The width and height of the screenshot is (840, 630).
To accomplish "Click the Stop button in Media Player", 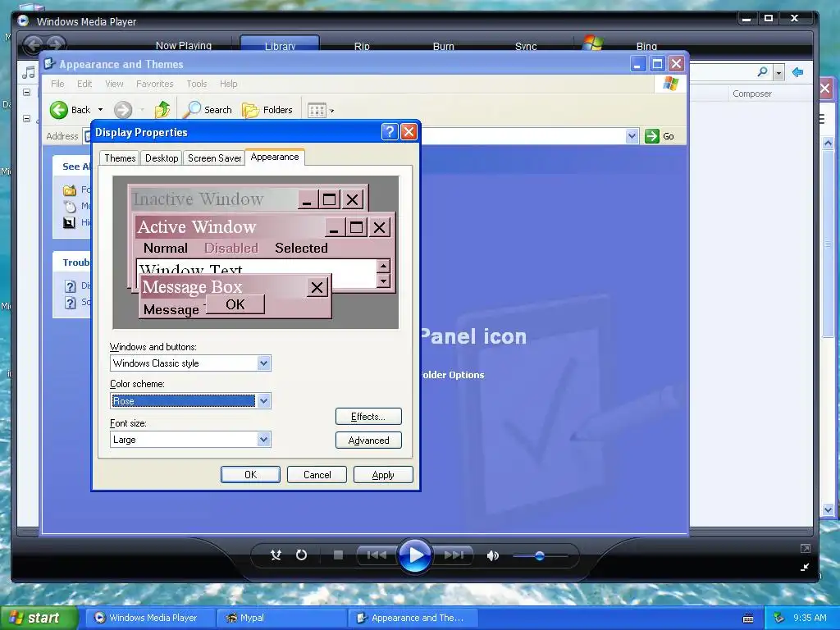I will point(338,555).
